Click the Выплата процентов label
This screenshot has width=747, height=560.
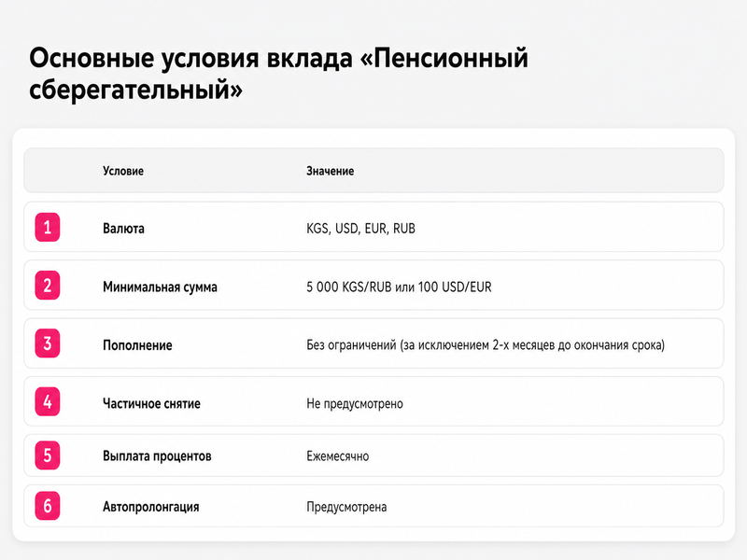pos(157,456)
